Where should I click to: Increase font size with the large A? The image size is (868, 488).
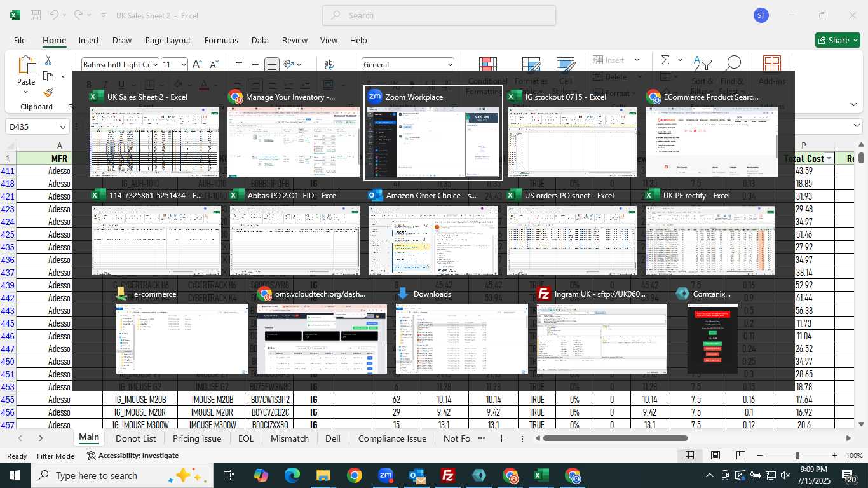[197, 64]
